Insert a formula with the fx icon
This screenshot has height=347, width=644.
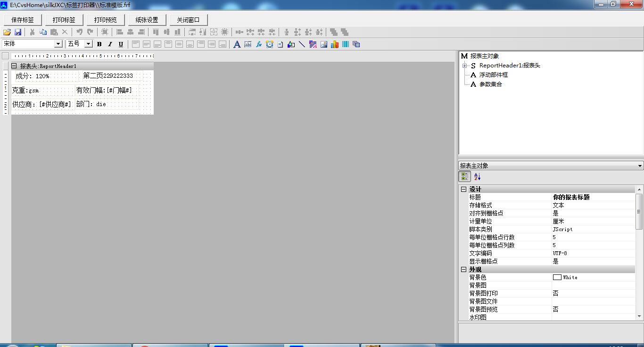click(258, 44)
